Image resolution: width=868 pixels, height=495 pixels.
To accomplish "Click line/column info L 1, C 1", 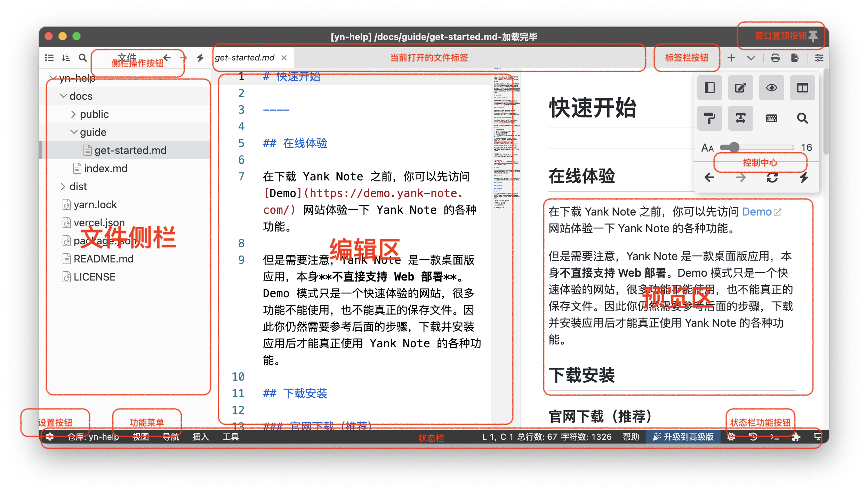I will [x=497, y=437].
